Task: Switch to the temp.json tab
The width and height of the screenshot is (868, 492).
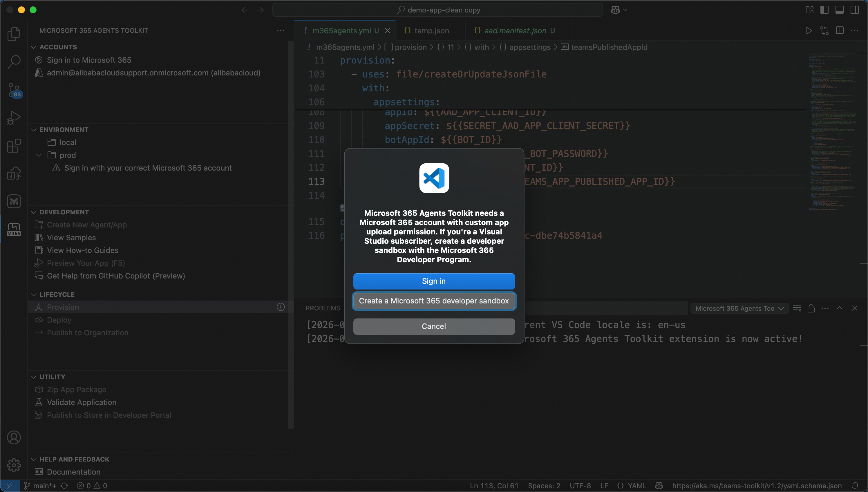Action: point(431,31)
